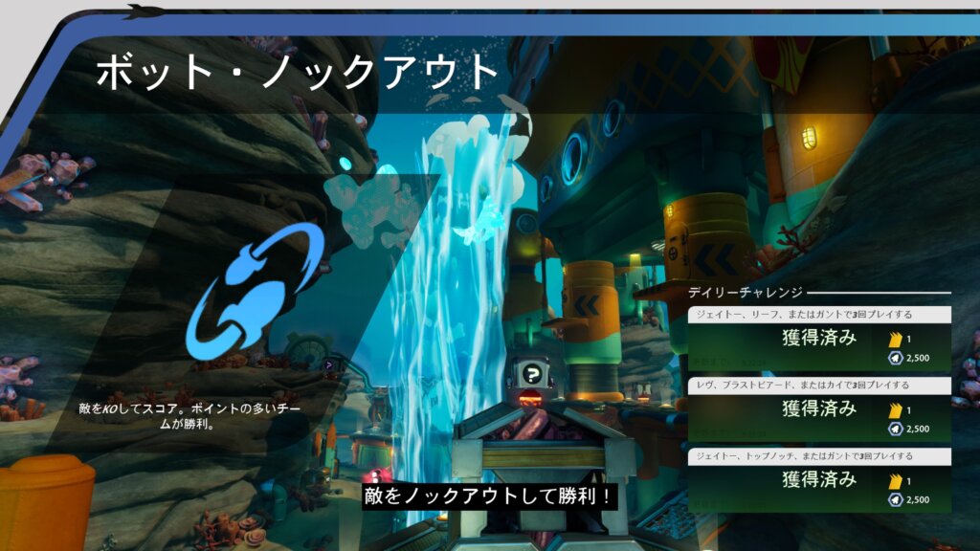
Task: Click 獲得済み in the ジェイトー、トップノッチ challenge
Action: click(819, 480)
